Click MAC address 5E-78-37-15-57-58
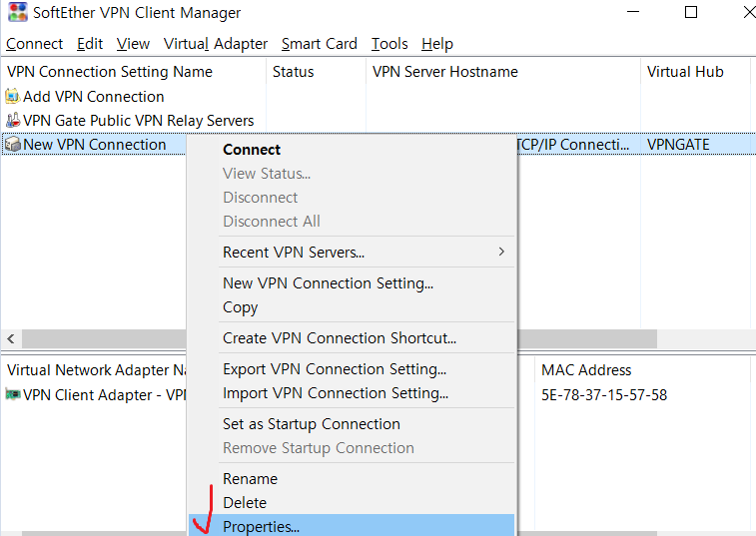 point(604,395)
